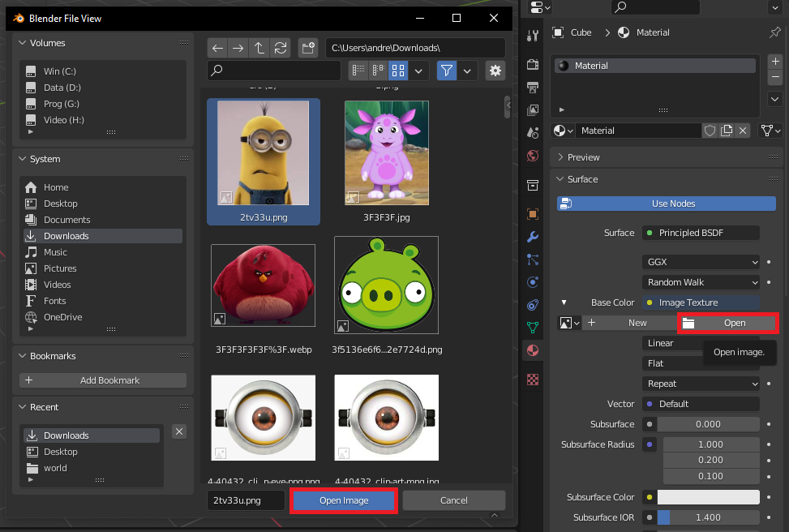Open display settings dropdown arrow
789x532 pixels.
click(x=418, y=71)
